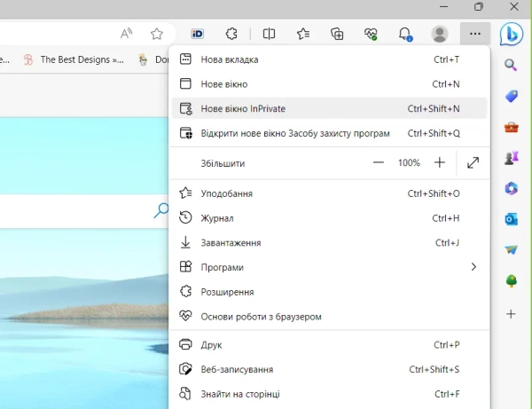
Task: Click the Read aloud icon
Action: [126, 34]
